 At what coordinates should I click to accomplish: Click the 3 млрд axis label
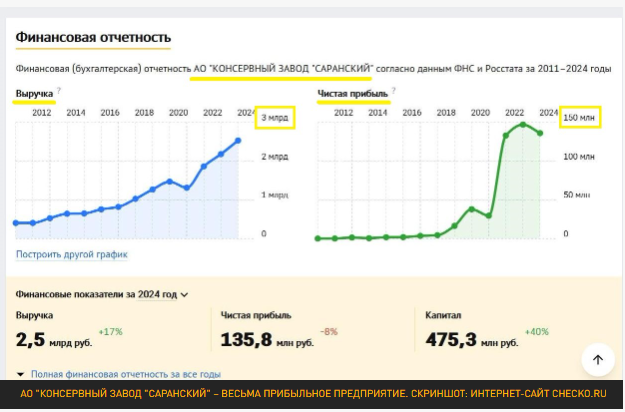275,118
